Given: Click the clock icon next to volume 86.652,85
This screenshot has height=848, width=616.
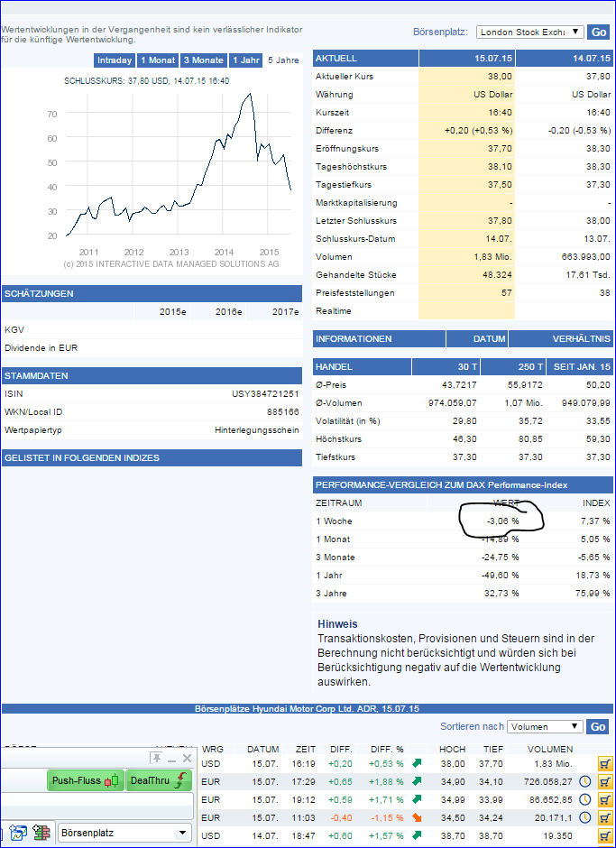Looking at the screenshot, I should click(x=584, y=798).
